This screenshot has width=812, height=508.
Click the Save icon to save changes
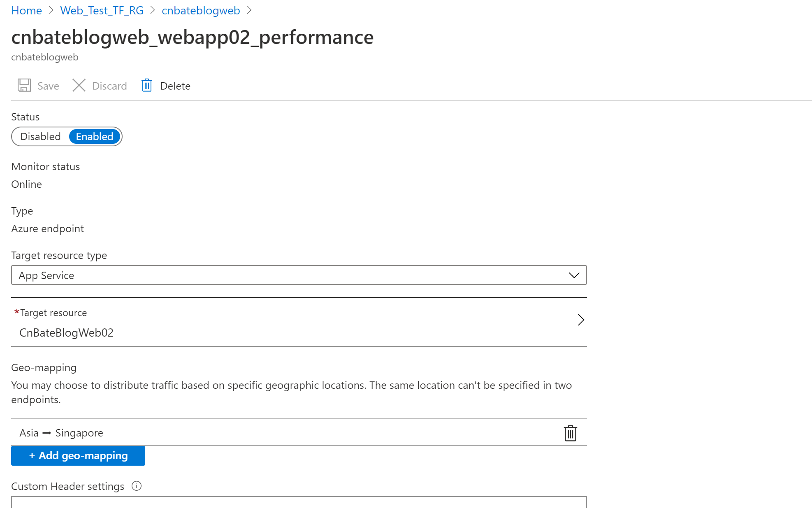click(24, 85)
